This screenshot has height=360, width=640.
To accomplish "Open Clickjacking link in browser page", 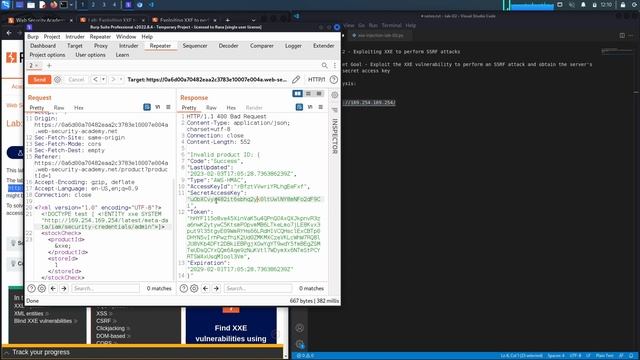I will point(111,328).
